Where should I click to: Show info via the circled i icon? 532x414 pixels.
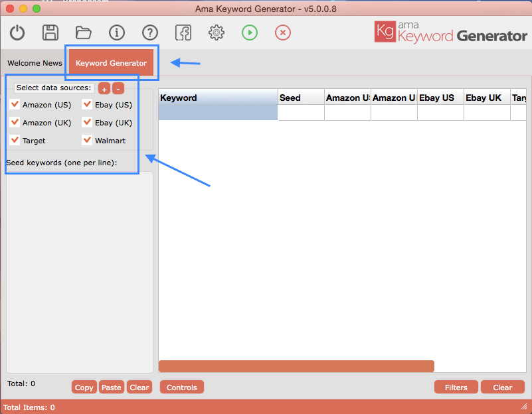tap(117, 33)
